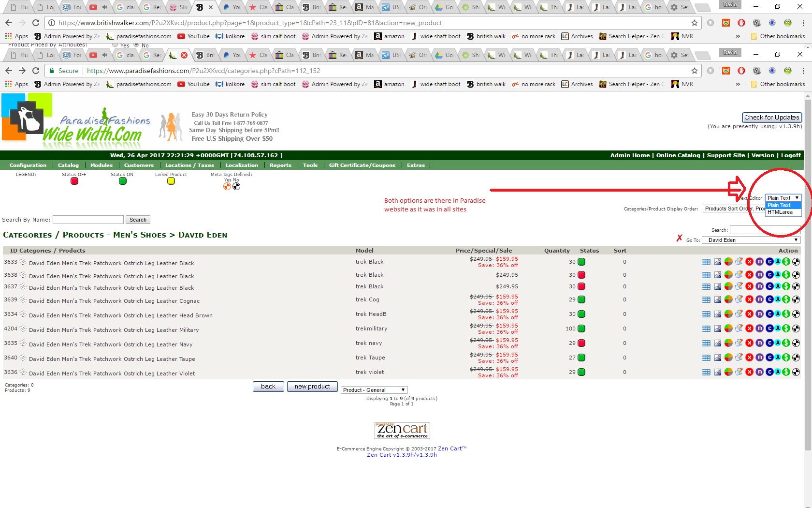The width and height of the screenshot is (812, 508).
Task: Open the Customers admin menu
Action: coord(139,165)
